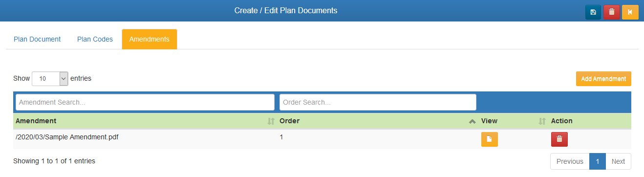644x177 pixels.
Task: Switch to the Plan Document tab
Action: pyautogui.click(x=37, y=39)
